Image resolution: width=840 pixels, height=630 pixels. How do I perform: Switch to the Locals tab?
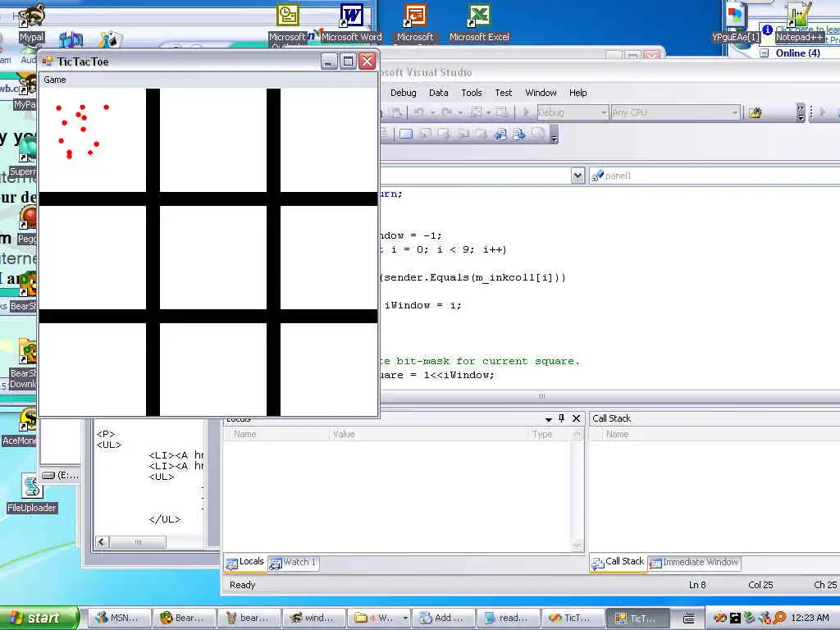tap(245, 562)
